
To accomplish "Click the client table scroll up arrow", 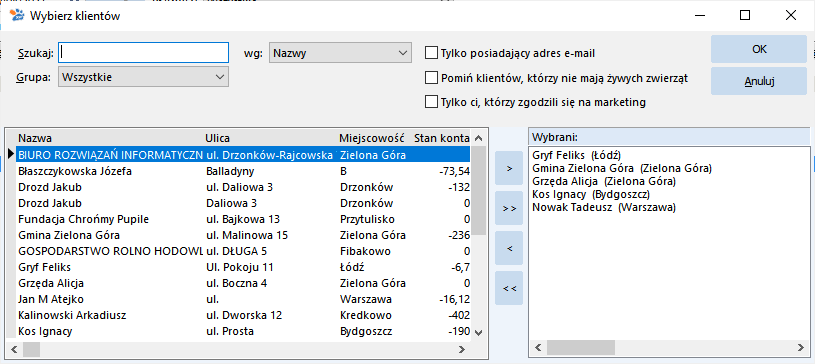I will pyautogui.click(x=479, y=138).
